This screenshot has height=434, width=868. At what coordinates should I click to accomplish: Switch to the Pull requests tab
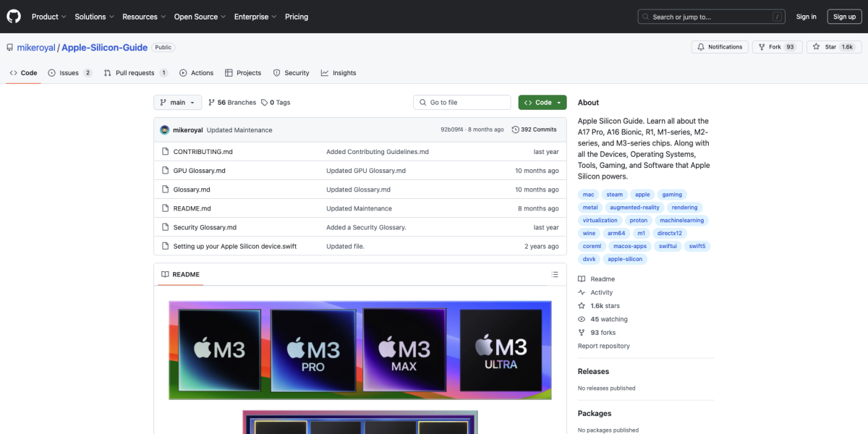point(135,73)
